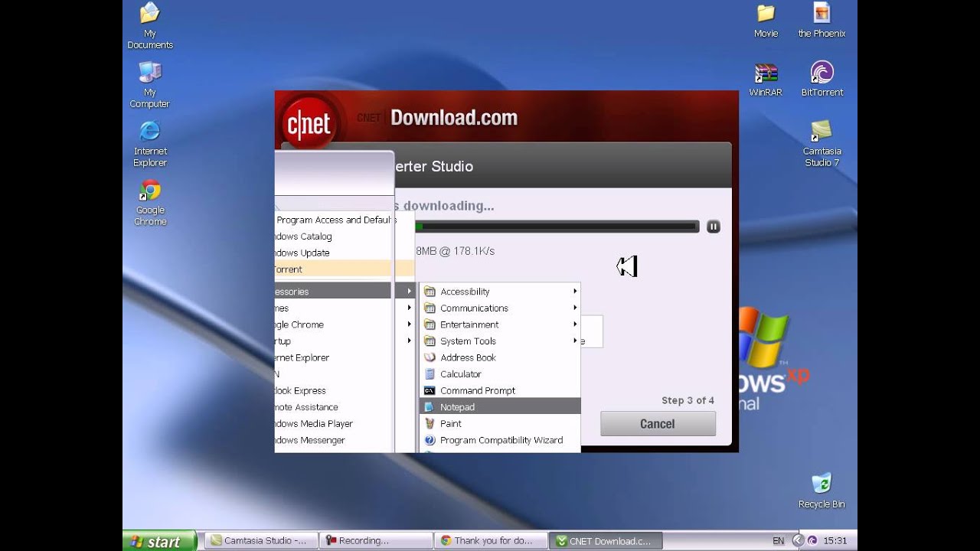Launch Internet Explorer from programs list
The image size is (980, 551).
pyautogui.click(x=334, y=357)
